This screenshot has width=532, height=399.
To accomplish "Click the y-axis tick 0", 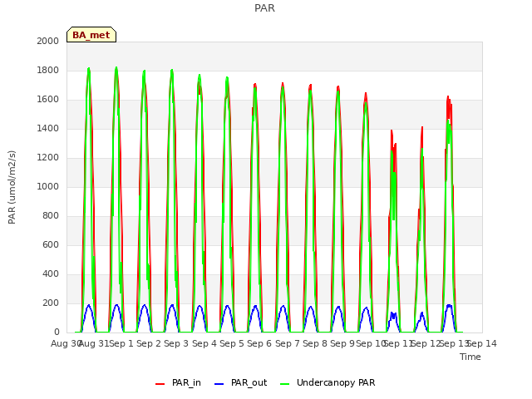I will pos(57,332).
